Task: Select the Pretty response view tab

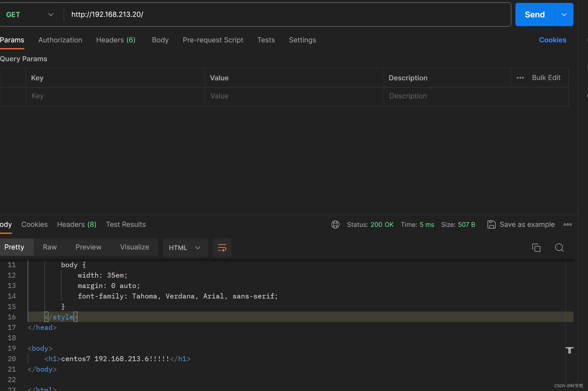Action: click(14, 247)
